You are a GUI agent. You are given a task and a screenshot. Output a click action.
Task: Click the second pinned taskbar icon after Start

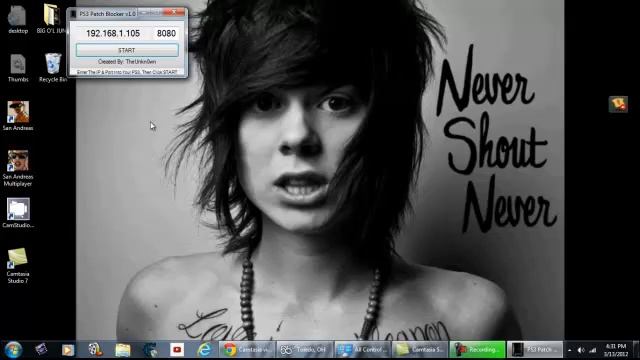coord(41,350)
